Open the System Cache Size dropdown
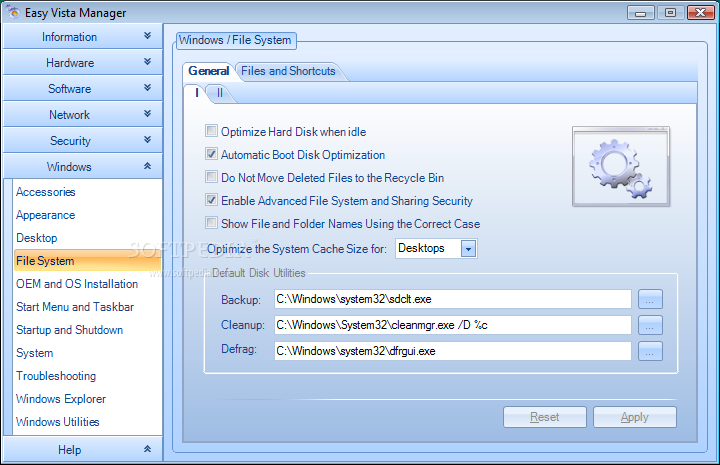720x465 pixels. [x=468, y=249]
